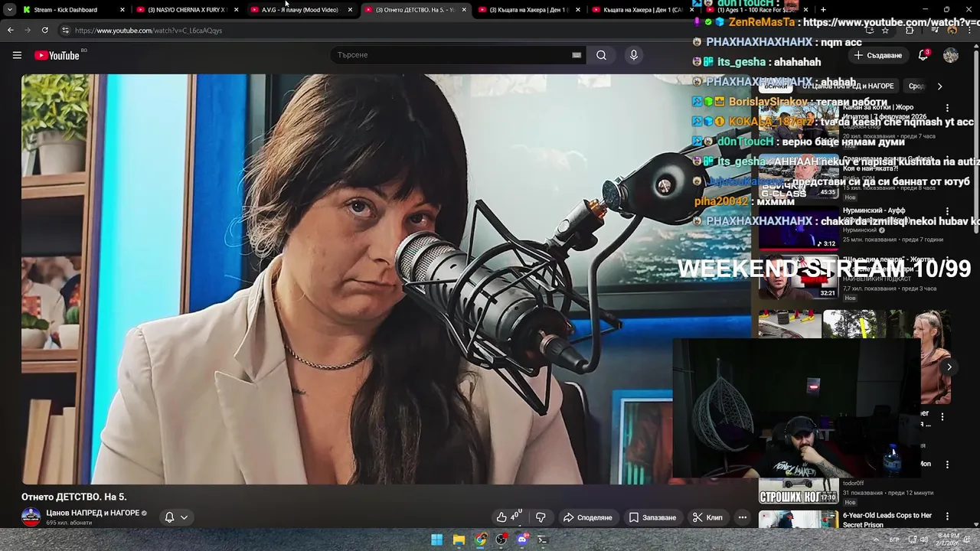Open '6-Year-Old Leads Cops to Her Secret Prison'
The width and height of the screenshot is (980, 551).
tap(887, 520)
